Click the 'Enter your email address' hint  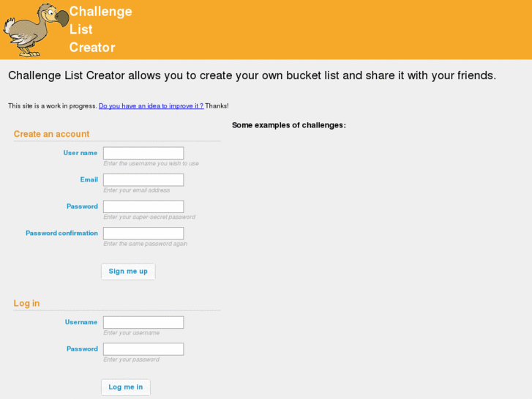[136, 190]
